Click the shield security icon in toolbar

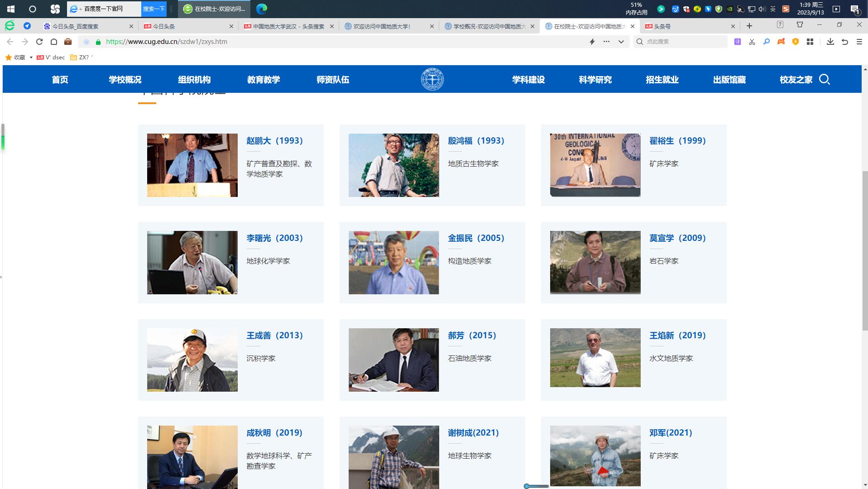click(x=795, y=42)
